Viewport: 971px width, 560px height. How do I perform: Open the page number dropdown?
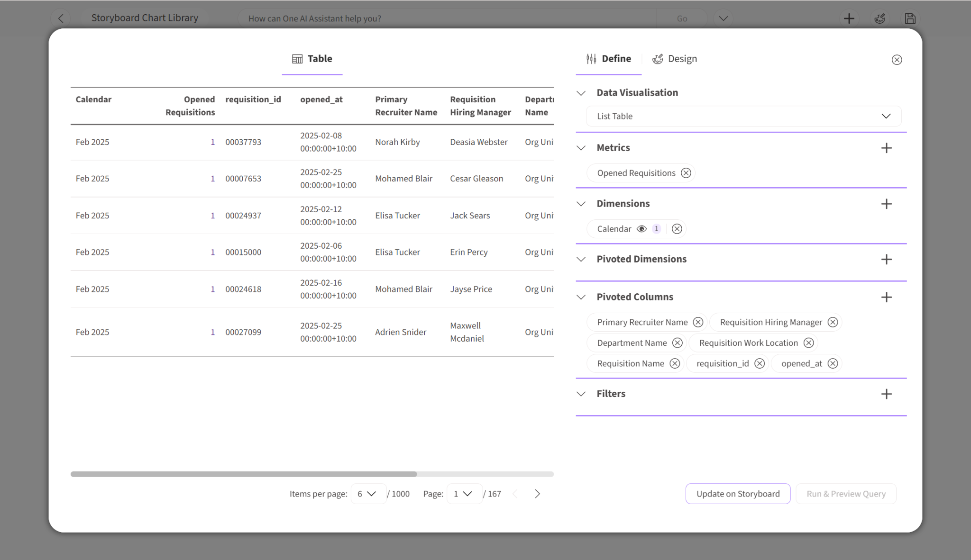[x=464, y=494]
